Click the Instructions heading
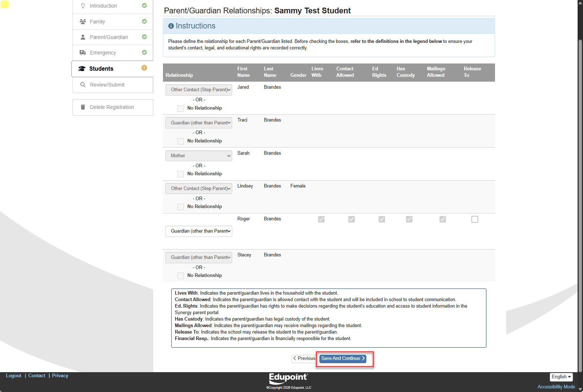Image resolution: width=583 pixels, height=392 pixels. point(195,26)
